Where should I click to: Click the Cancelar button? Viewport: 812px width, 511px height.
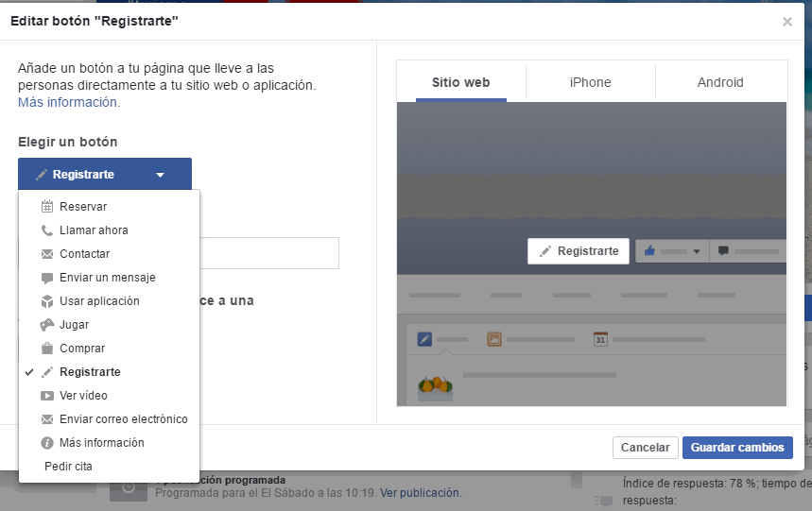click(x=646, y=448)
